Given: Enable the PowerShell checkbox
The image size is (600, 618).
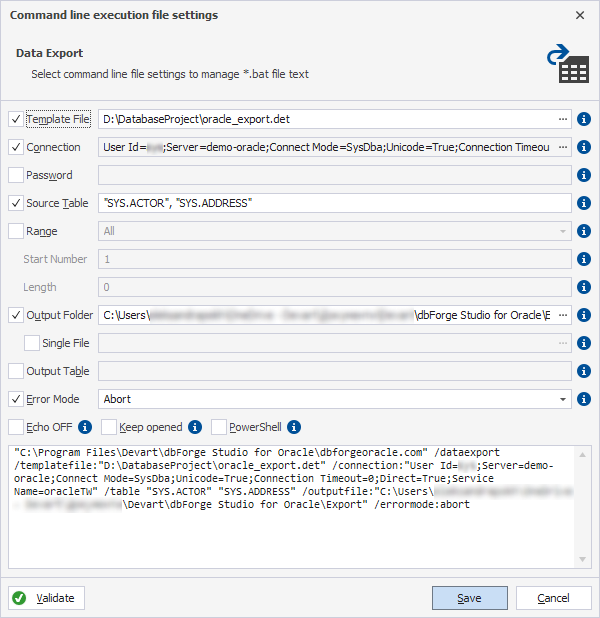Looking at the screenshot, I should pyautogui.click(x=219, y=427).
